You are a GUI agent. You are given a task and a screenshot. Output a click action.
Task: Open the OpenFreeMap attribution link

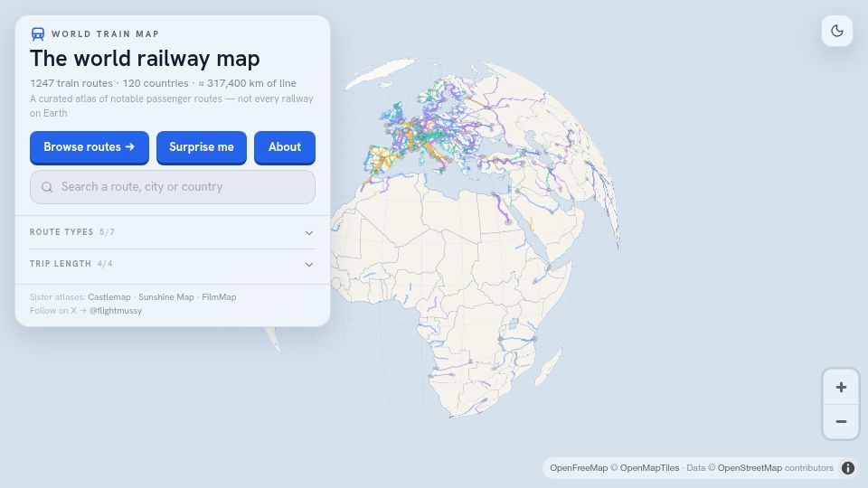point(579,468)
